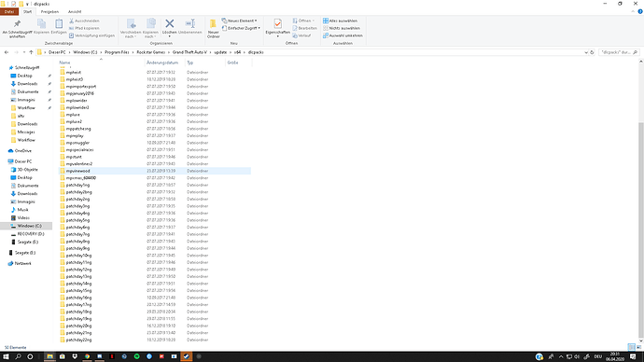This screenshot has width=644, height=362.
Task: Open the Datei menu tab
Action: pos(9,12)
